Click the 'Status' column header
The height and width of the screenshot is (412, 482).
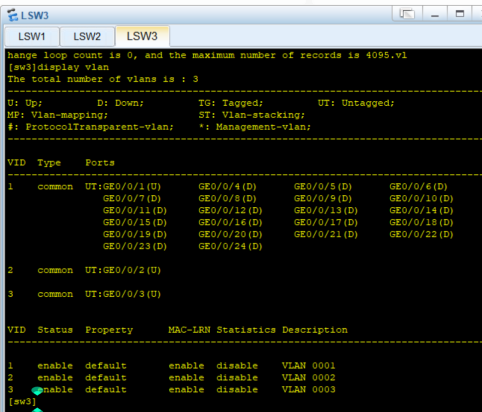pos(55,330)
